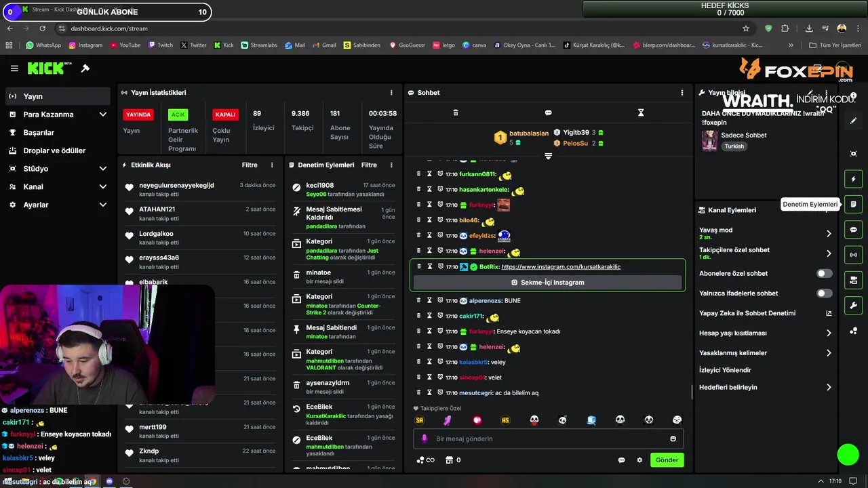Open Yapay Zeka ile Sohbet Denetimi
The width and height of the screenshot is (868, 488).
click(766, 314)
